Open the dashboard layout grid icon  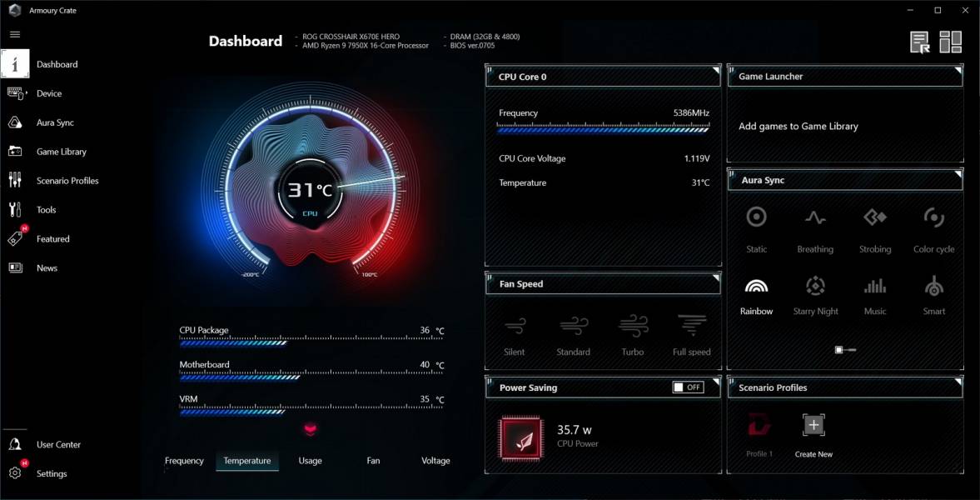(x=950, y=42)
